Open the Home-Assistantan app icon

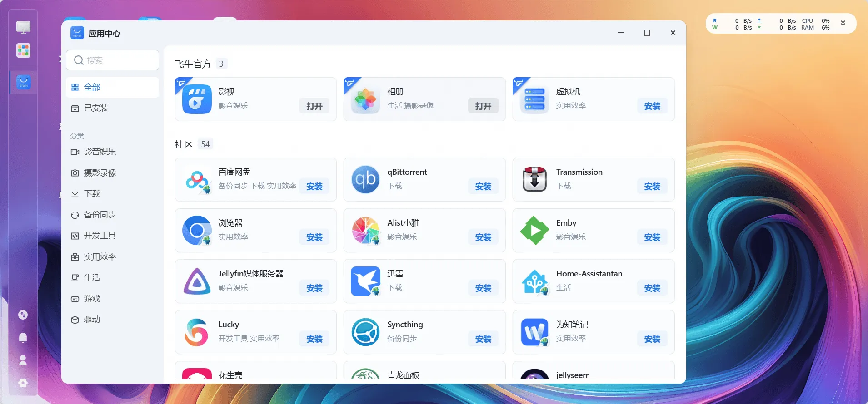(x=534, y=281)
